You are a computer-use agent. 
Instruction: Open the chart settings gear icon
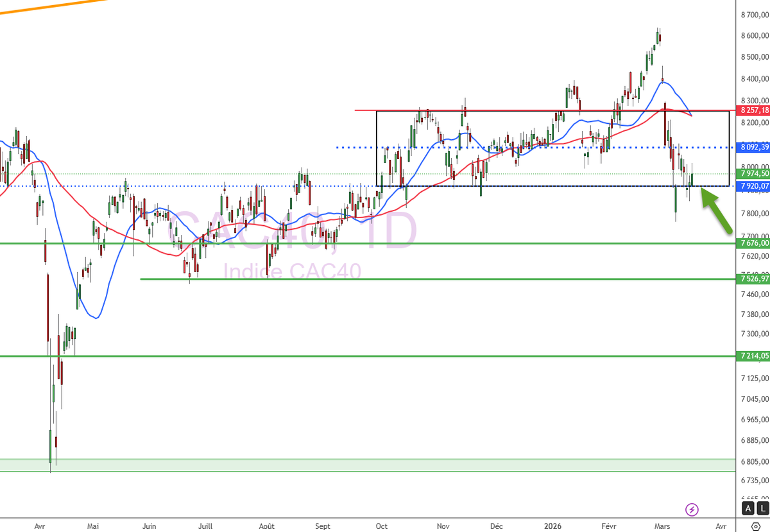[755, 527]
